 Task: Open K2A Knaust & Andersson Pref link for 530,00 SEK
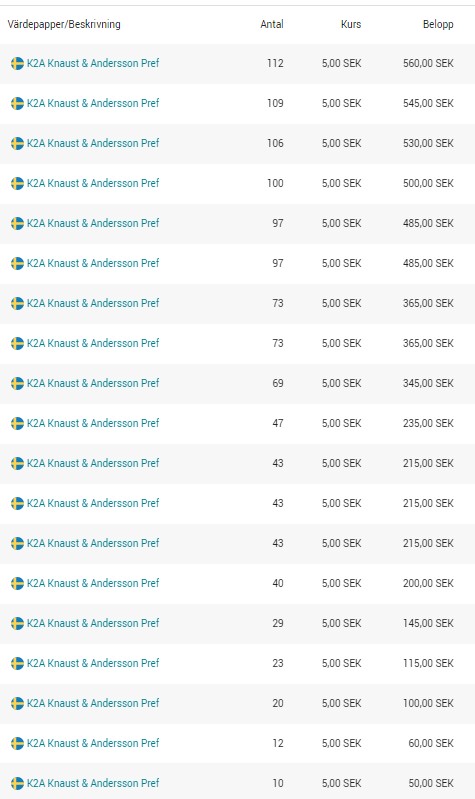93,143
